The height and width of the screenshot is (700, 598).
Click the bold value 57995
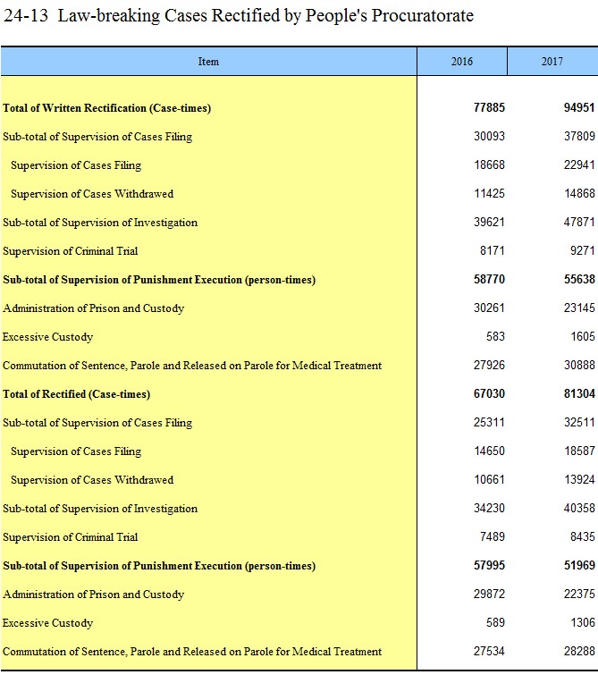(489, 565)
